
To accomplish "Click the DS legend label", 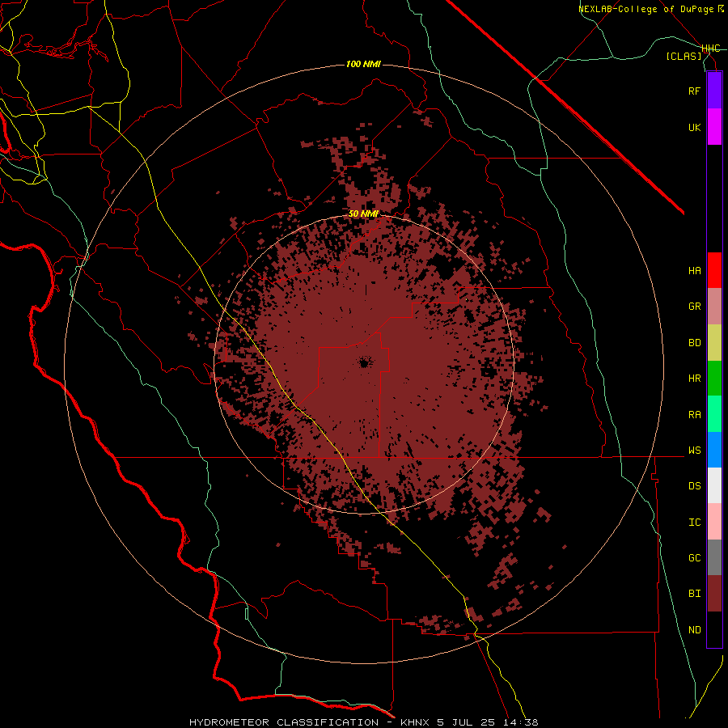I will point(694,486).
